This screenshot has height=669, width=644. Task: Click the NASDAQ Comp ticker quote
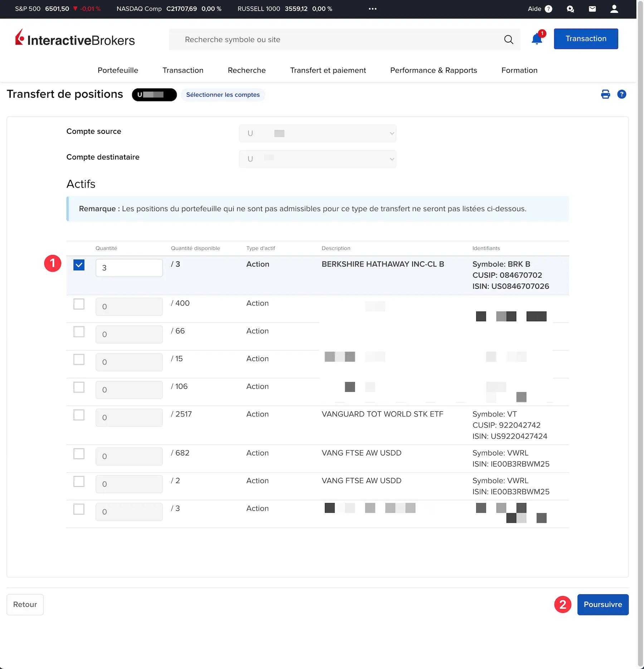click(169, 9)
